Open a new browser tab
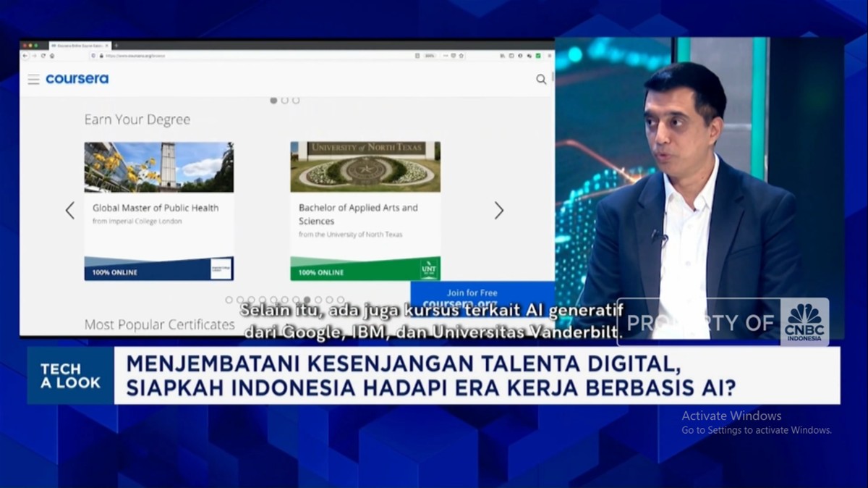 [x=116, y=46]
